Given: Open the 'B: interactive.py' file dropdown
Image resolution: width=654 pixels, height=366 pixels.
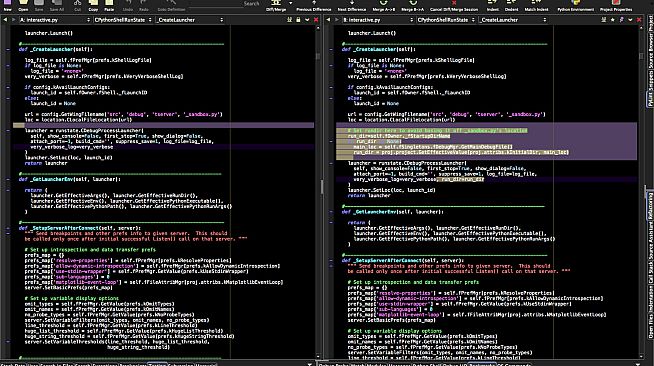Looking at the screenshot, I should point(378,20).
